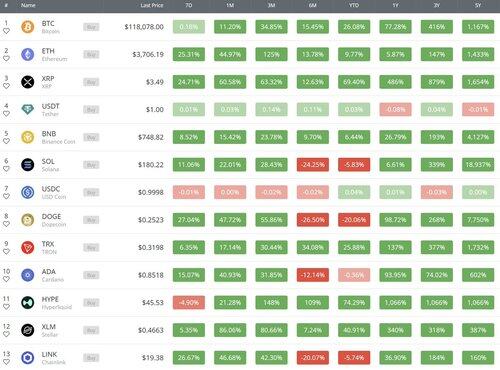Click the Ethereum coin logo
The width and height of the screenshot is (500, 370).
coord(28,54)
